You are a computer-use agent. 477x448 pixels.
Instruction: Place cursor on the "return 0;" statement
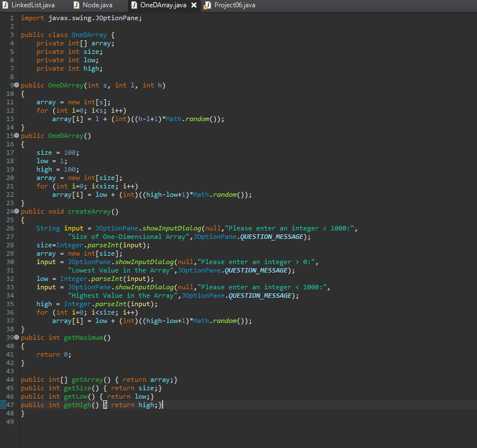[54, 354]
